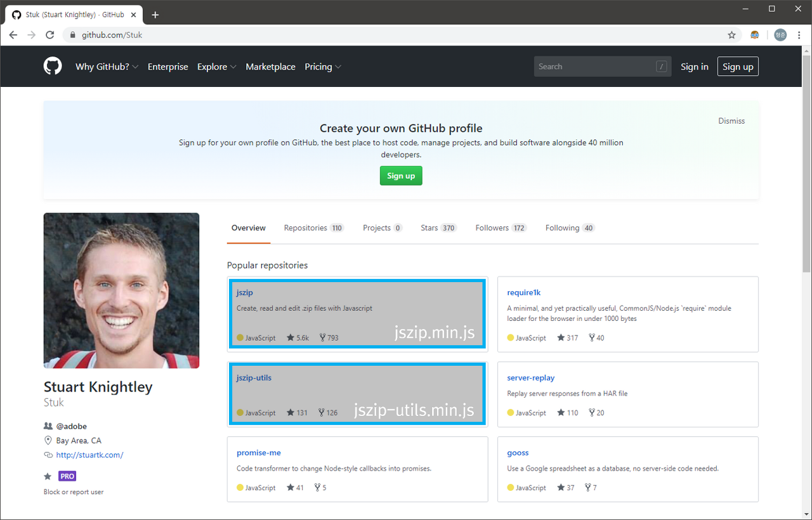Click the Sign in link

(x=695, y=67)
